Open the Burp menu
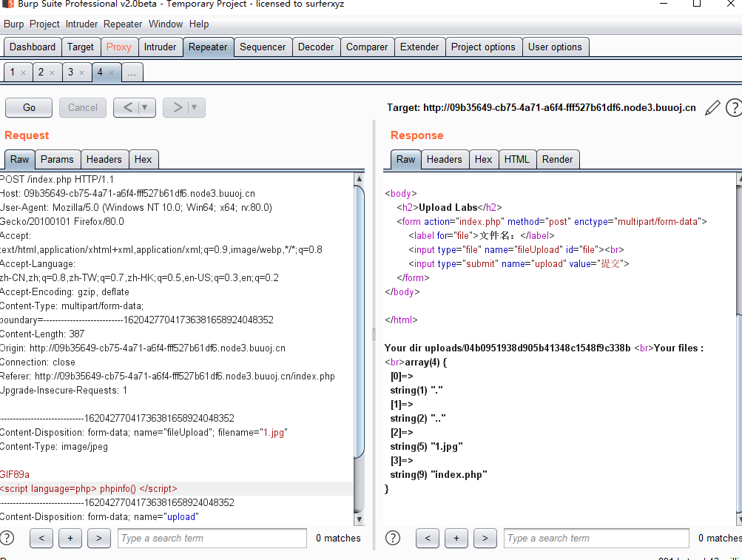 coord(14,24)
